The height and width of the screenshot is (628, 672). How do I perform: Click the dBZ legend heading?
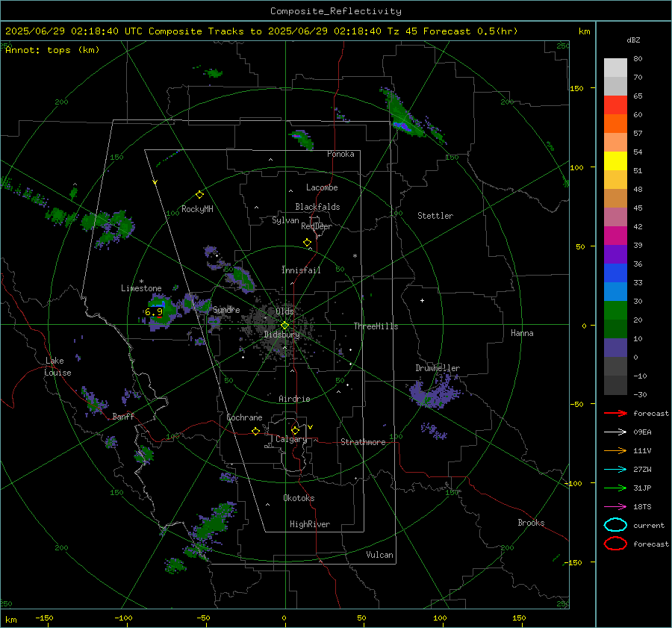pyautogui.click(x=633, y=40)
